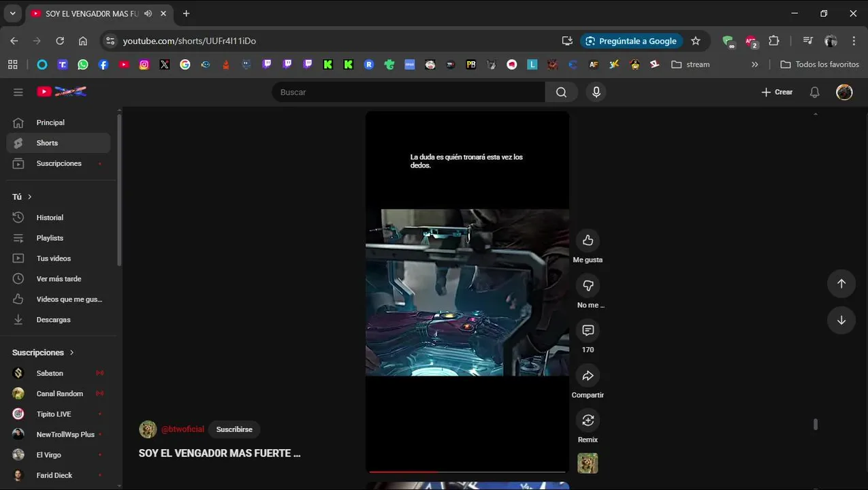Open Tus videos in sidebar

tap(59, 259)
